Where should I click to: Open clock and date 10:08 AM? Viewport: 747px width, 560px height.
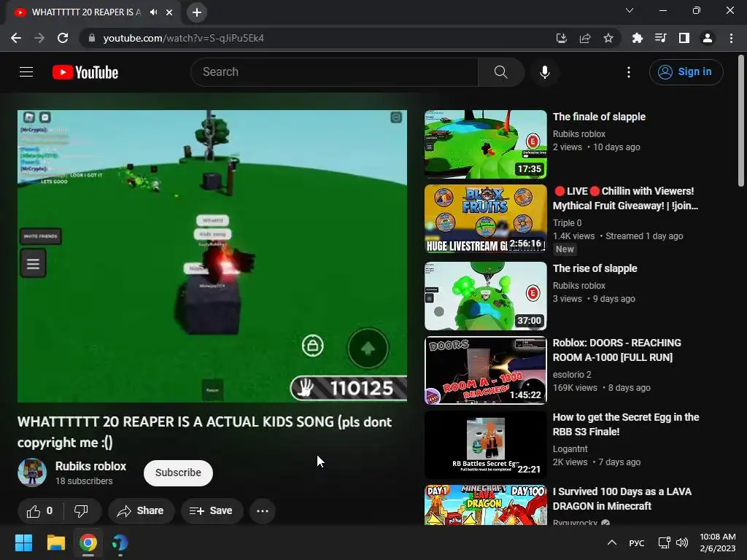(x=718, y=542)
